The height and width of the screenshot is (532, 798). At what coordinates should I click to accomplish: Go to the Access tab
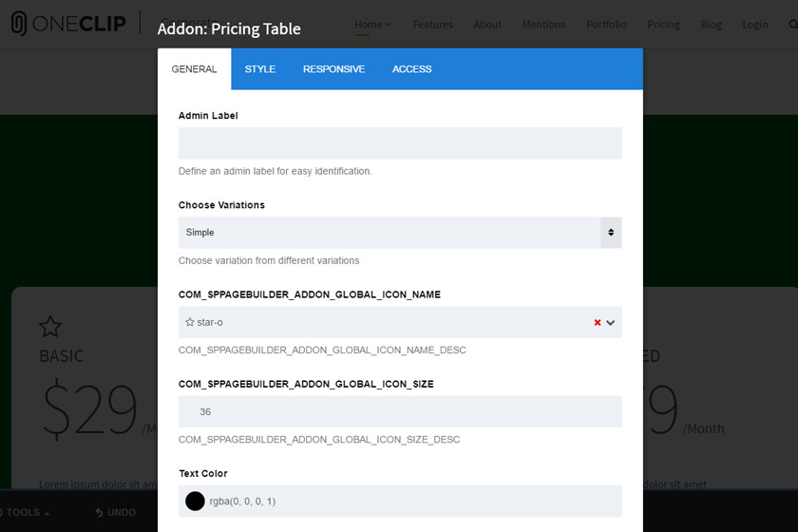[411, 69]
